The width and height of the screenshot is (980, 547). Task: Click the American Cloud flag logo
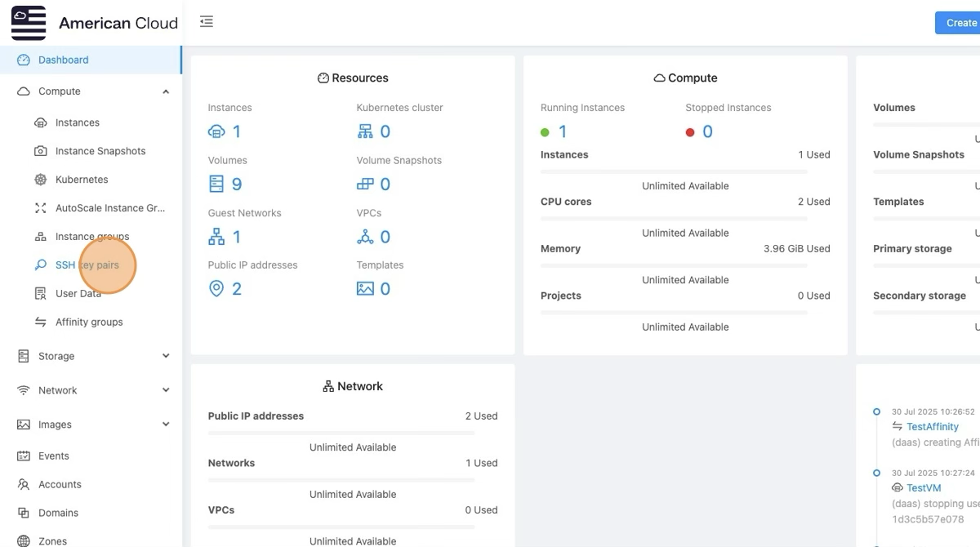pyautogui.click(x=29, y=23)
